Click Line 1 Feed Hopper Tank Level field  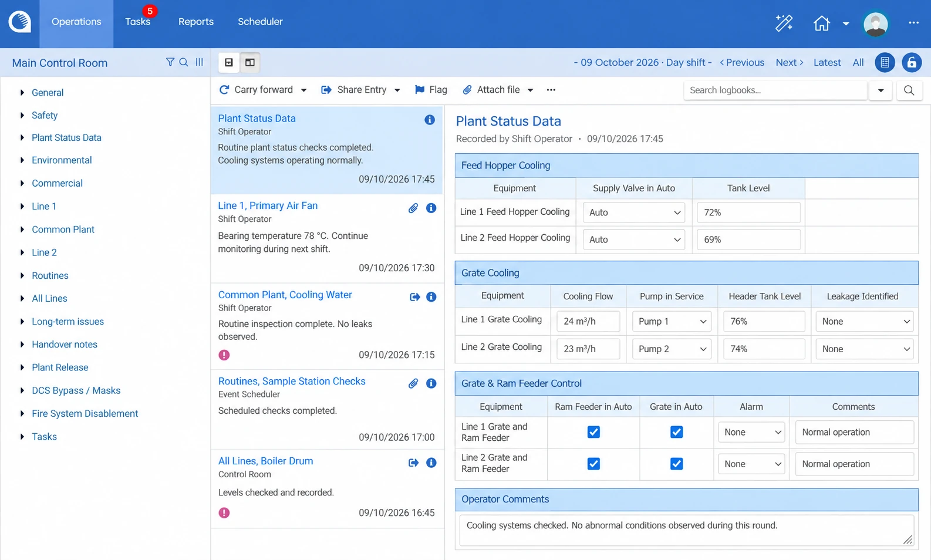748,212
